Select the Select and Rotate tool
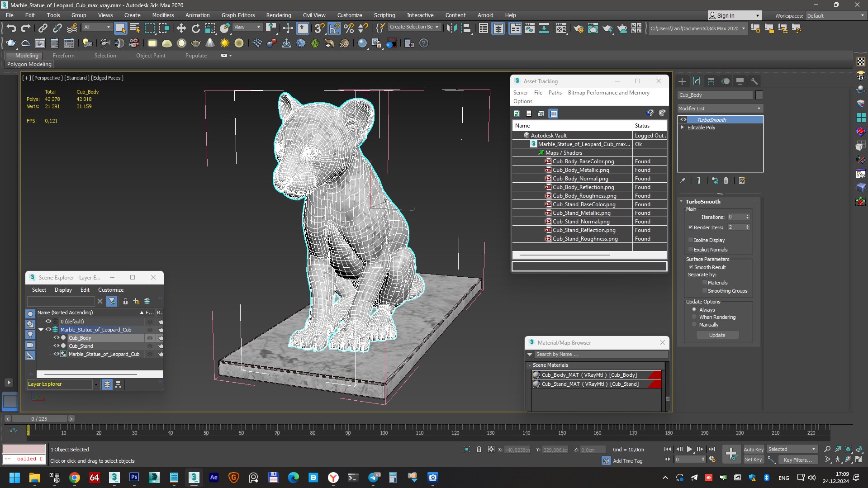The image size is (868, 488). pyautogui.click(x=195, y=28)
